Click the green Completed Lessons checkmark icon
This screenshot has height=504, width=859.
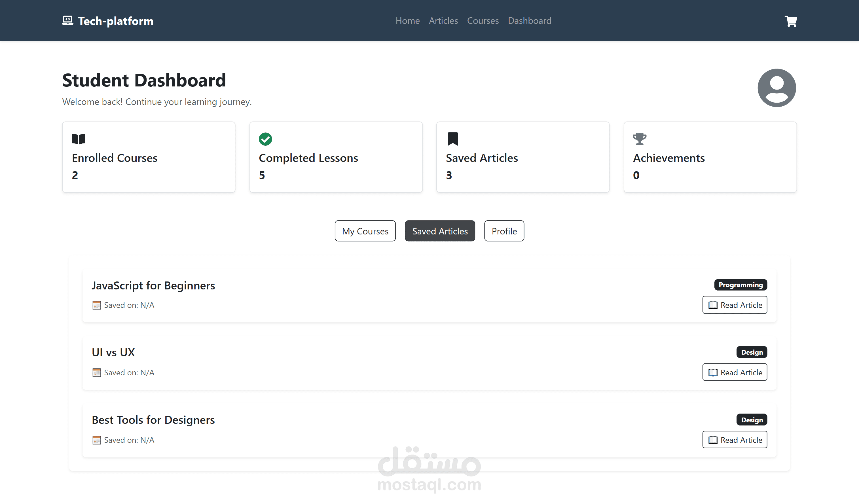265,139
